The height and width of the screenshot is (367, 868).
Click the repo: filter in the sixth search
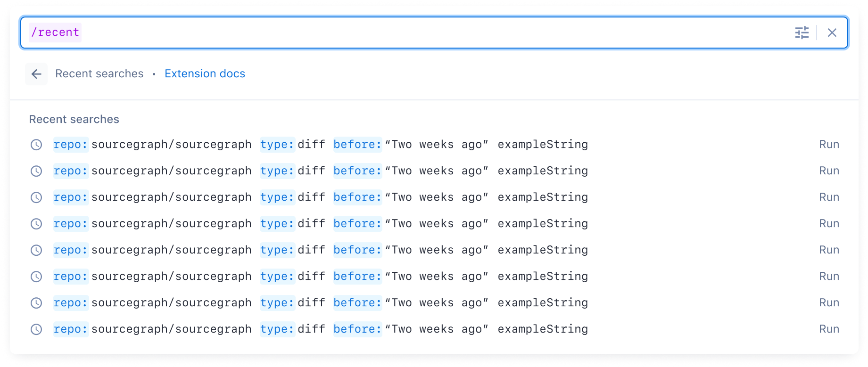tap(71, 277)
